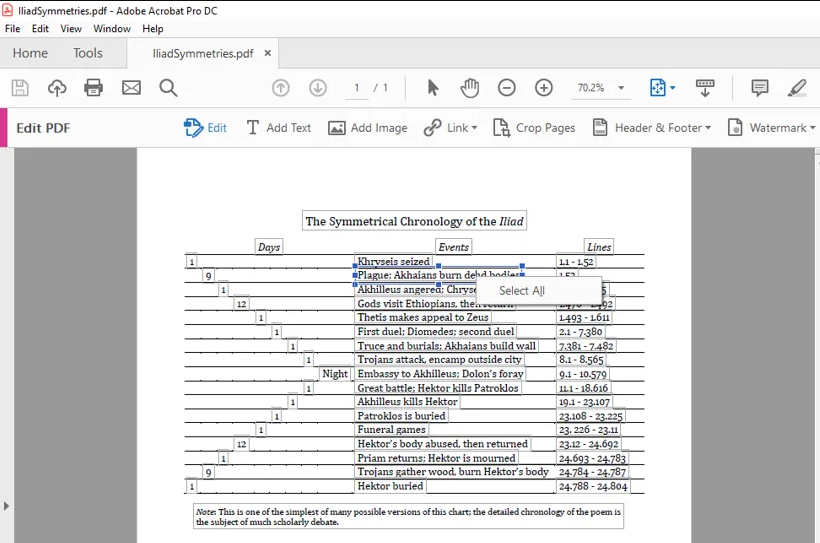Open the Watermark dropdown
The width and height of the screenshot is (820, 543).
coord(771,128)
